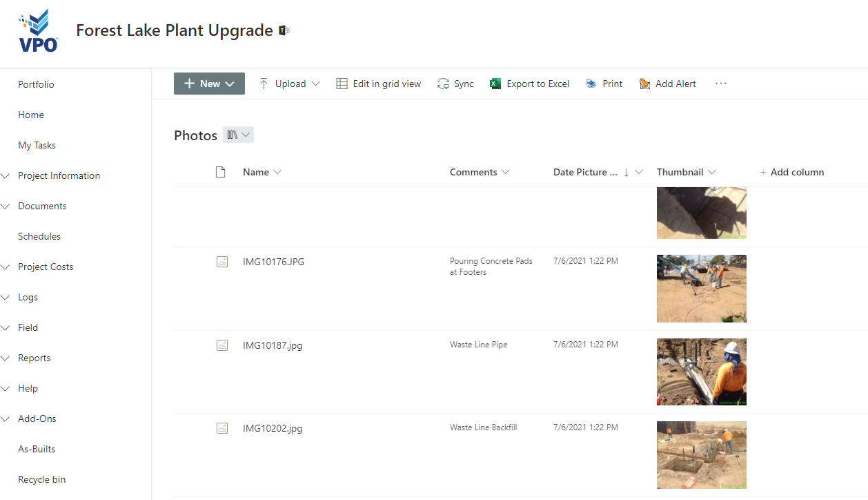Open the more commands ellipsis menu
Image resolution: width=868 pixels, height=500 pixels.
click(720, 83)
